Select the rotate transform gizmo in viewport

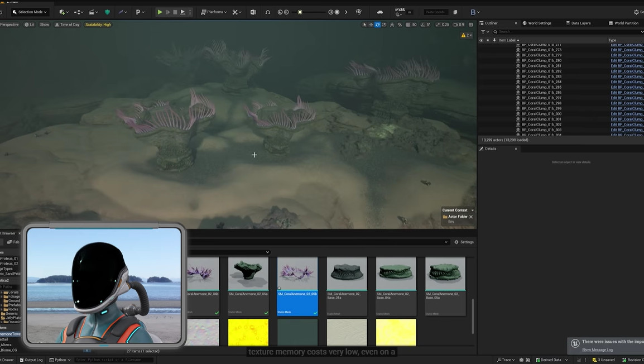point(377,25)
